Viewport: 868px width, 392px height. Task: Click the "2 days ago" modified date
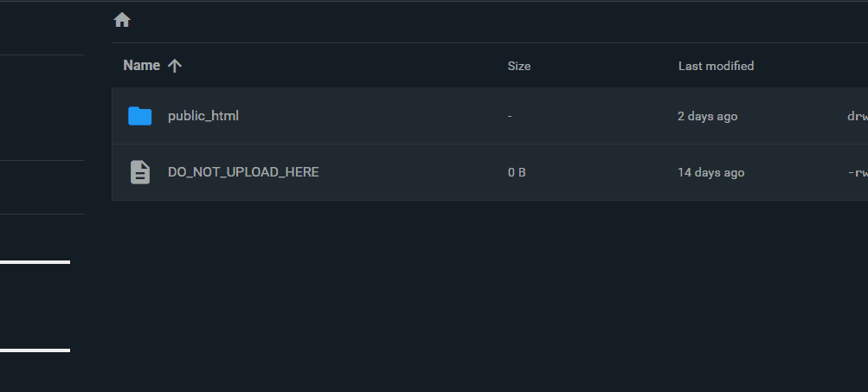pyautogui.click(x=707, y=116)
